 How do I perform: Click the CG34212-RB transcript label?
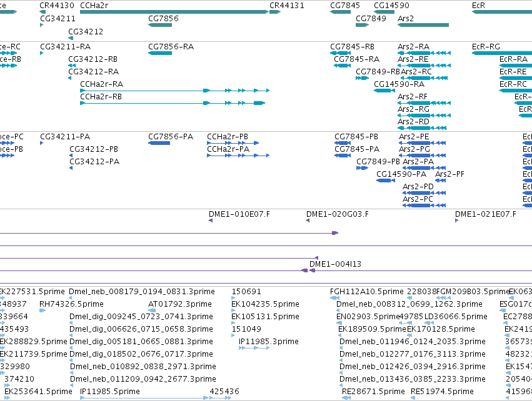[x=93, y=59]
